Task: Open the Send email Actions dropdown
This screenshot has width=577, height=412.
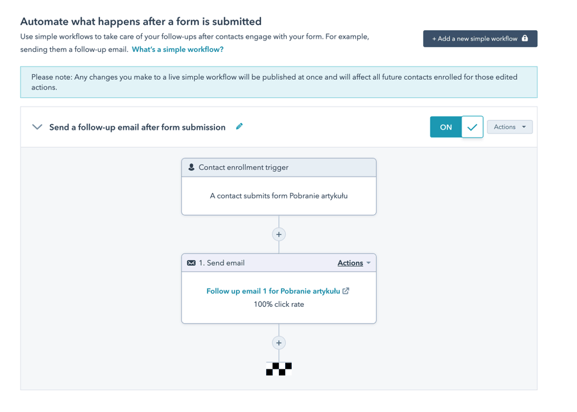Action: (354, 263)
